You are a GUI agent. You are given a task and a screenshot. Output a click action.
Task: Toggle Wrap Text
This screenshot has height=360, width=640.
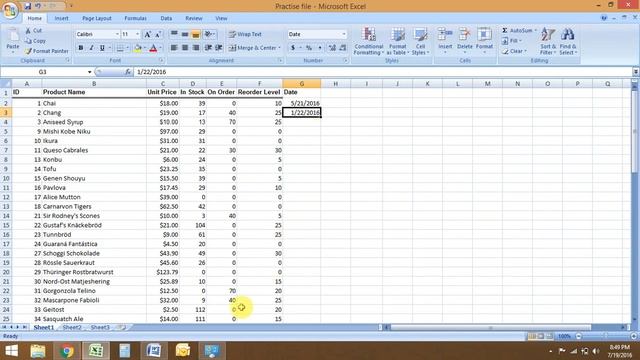[245, 34]
